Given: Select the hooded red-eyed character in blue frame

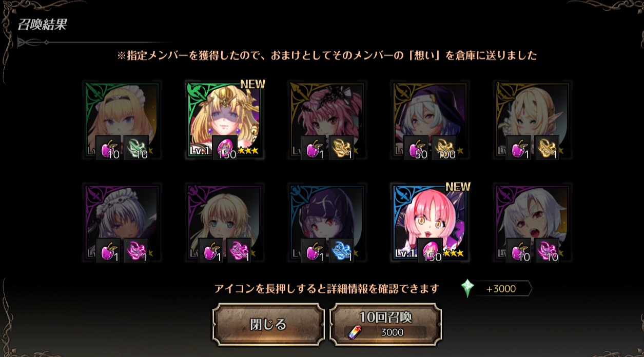Looking at the screenshot, I should click(327, 223).
